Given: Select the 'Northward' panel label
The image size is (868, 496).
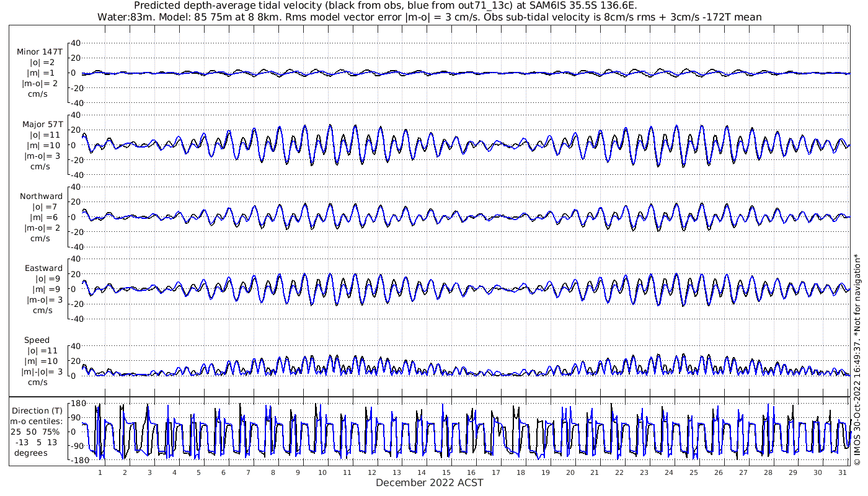Looking at the screenshot, I should (41, 196).
